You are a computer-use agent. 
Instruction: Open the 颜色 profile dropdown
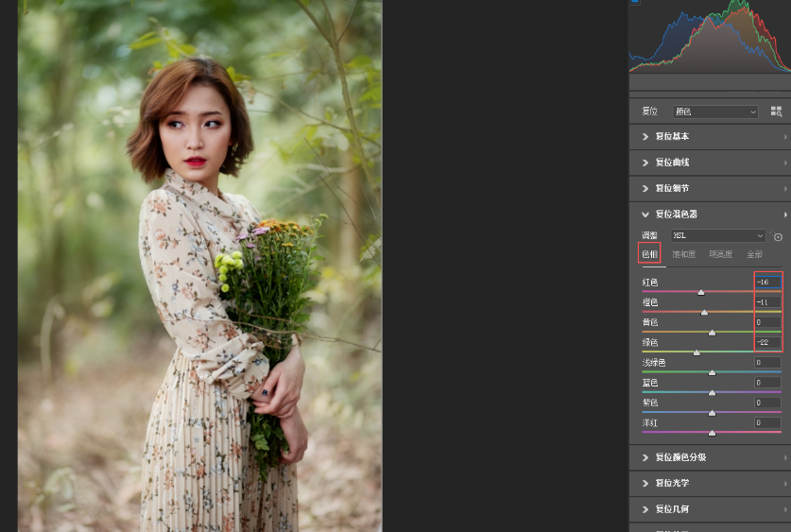(x=715, y=112)
